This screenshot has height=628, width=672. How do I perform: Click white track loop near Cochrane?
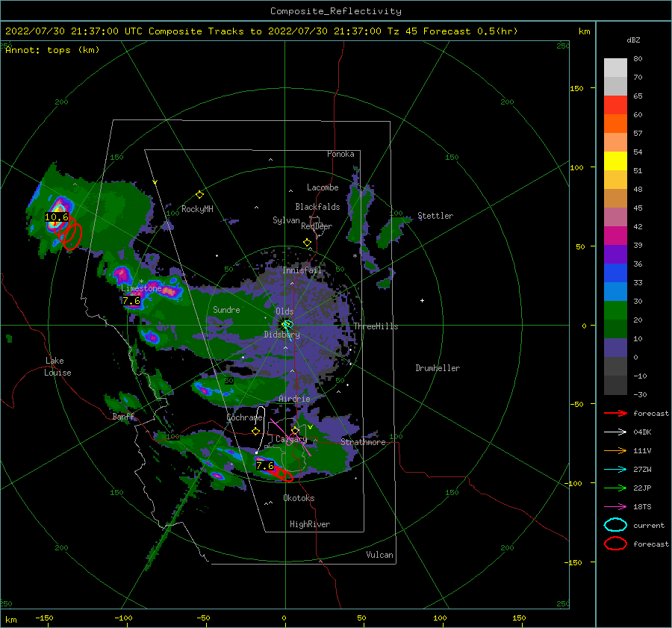pos(260,429)
